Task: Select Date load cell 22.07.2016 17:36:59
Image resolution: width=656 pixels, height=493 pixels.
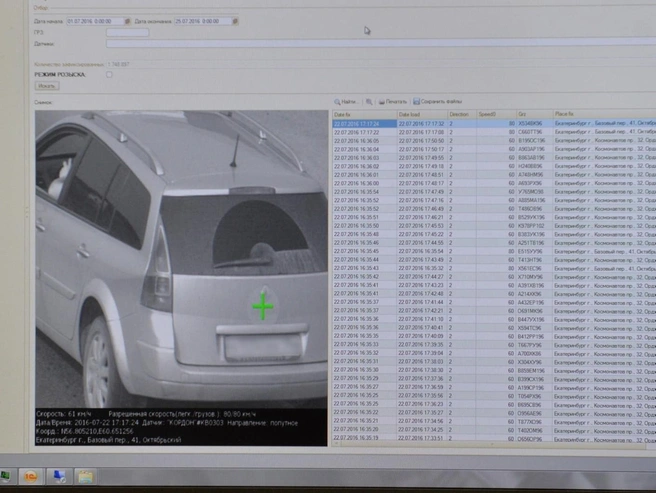Action: coord(422,388)
